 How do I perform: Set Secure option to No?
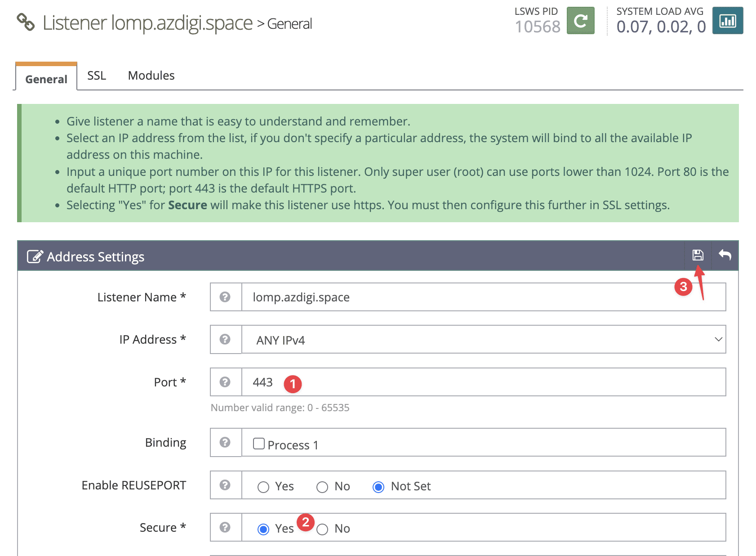(x=322, y=529)
